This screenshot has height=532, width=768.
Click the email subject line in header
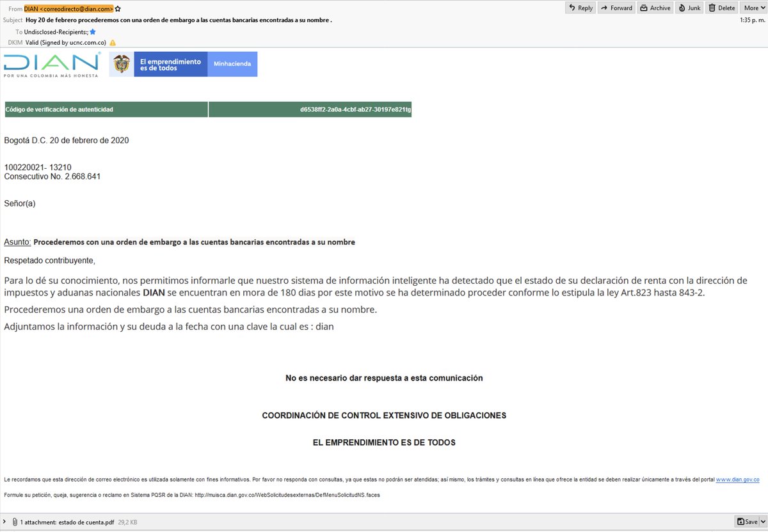[179, 20]
